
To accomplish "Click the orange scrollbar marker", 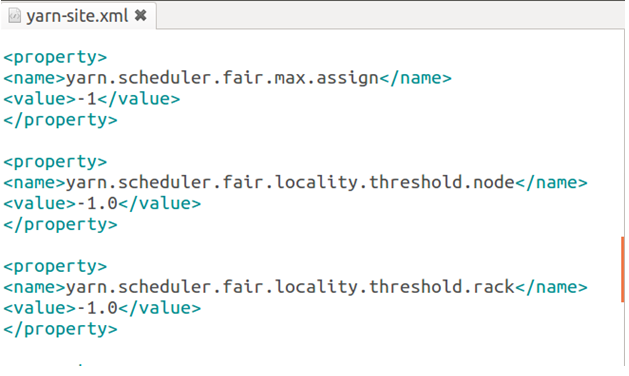I will (623, 269).
